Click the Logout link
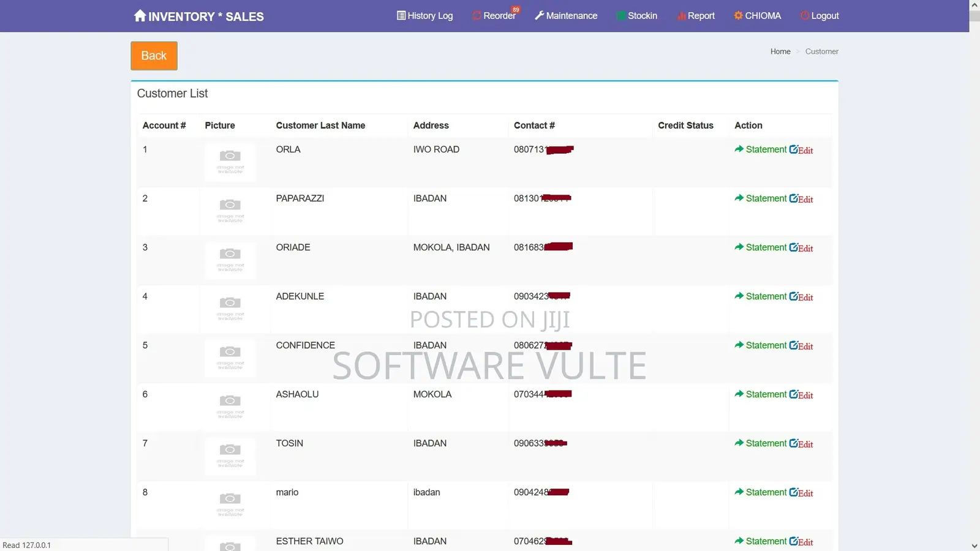This screenshot has width=980, height=551. click(820, 16)
